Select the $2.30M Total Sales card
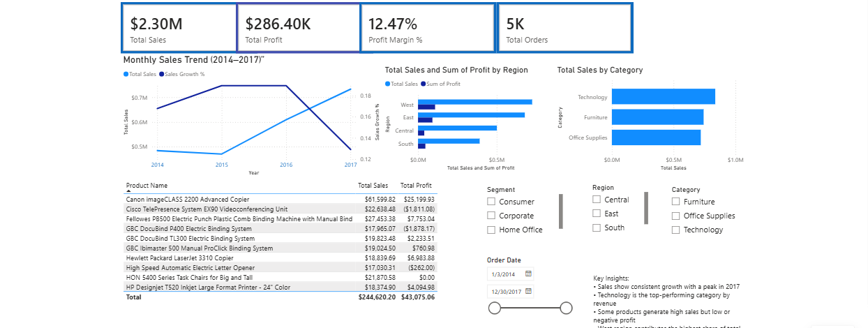 180,28
